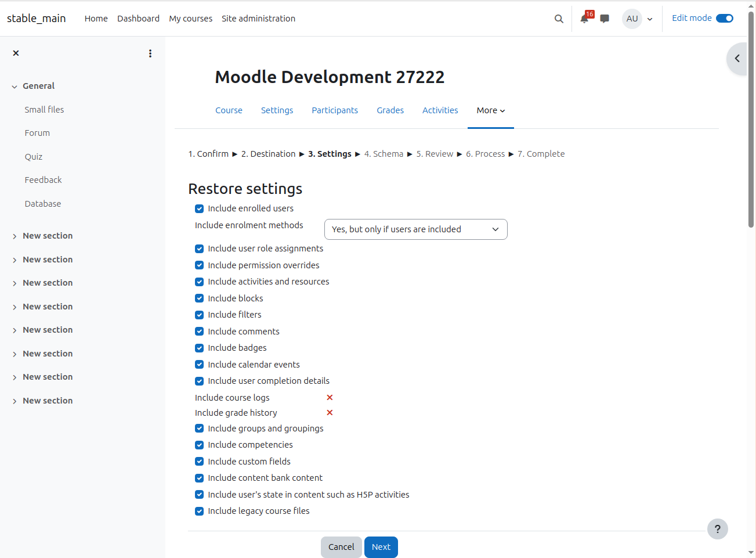Switch to the Activities tab

(440, 110)
